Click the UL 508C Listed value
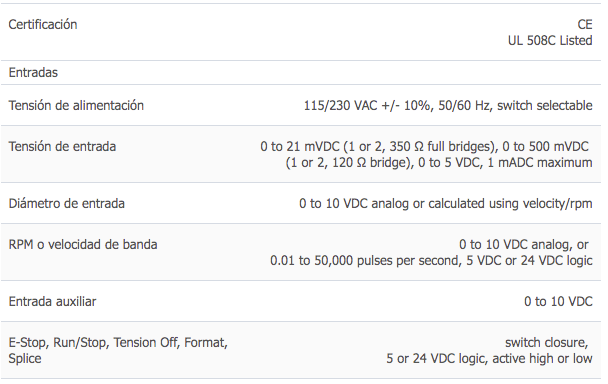The width and height of the screenshot is (608, 384). pyautogui.click(x=550, y=40)
